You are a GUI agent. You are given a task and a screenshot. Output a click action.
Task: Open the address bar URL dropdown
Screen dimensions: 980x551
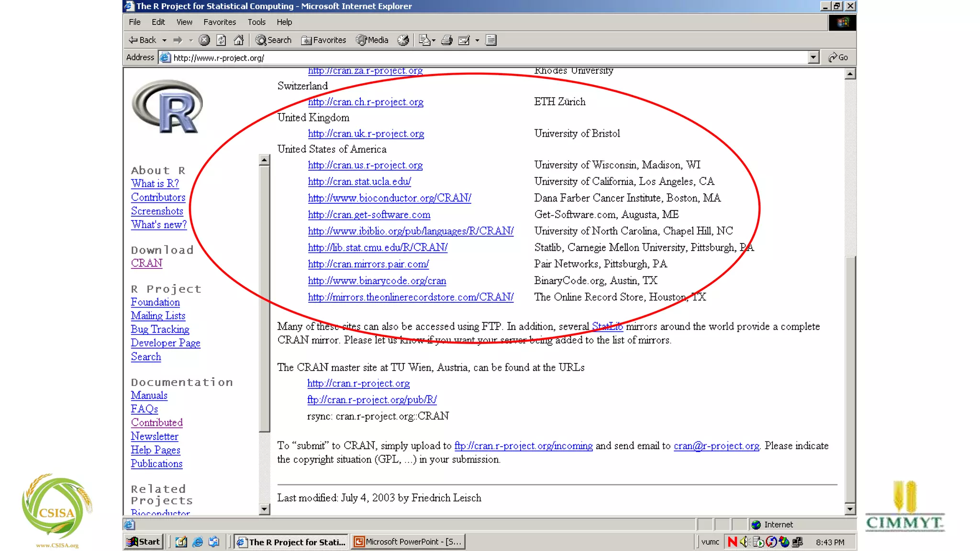(813, 57)
